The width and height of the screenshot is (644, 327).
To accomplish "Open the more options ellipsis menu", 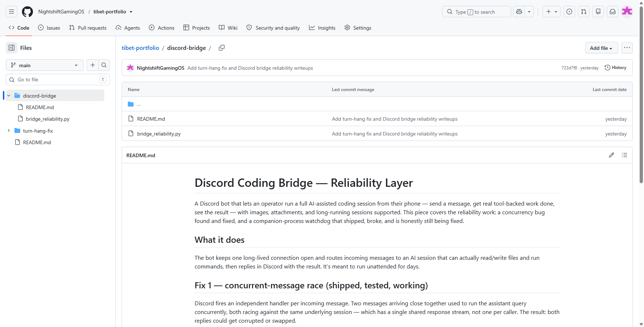I will [x=627, y=48].
